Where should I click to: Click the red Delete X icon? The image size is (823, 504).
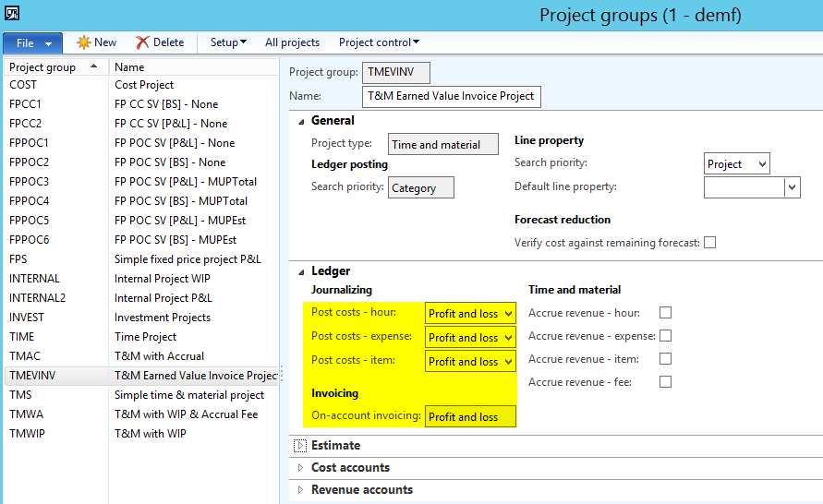pos(142,42)
